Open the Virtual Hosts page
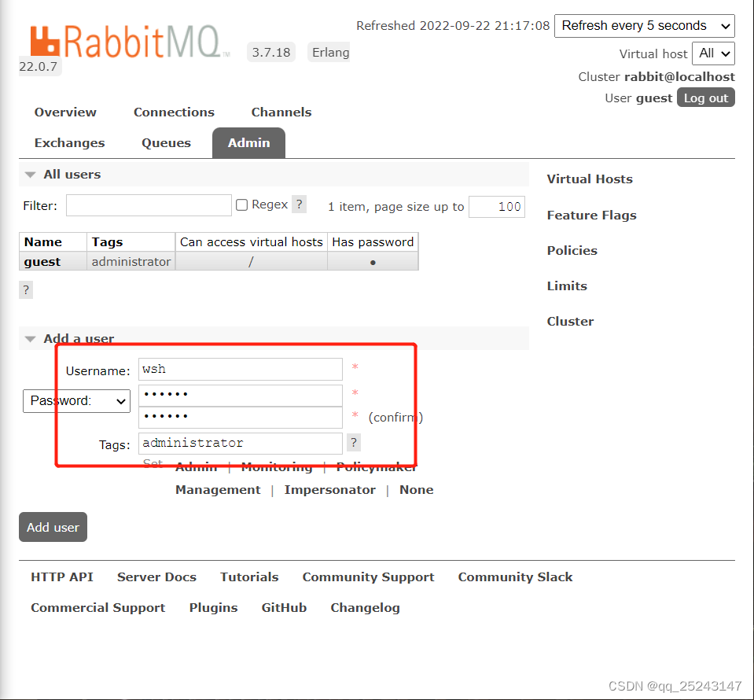 click(590, 179)
